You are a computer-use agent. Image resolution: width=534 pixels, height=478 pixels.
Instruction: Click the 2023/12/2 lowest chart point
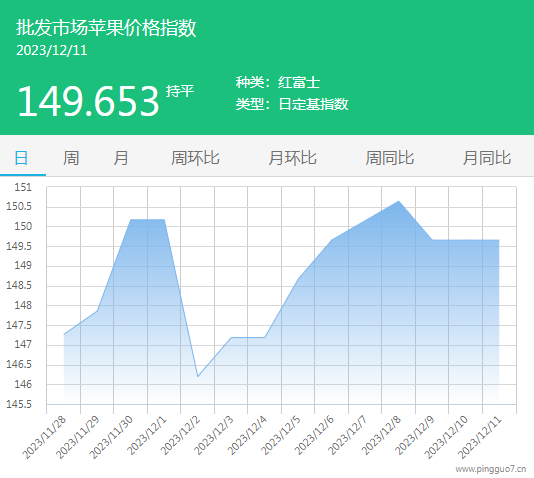[x=198, y=376]
